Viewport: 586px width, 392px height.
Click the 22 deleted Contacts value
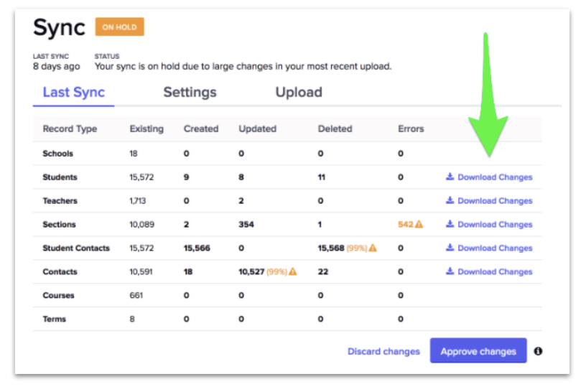(323, 271)
